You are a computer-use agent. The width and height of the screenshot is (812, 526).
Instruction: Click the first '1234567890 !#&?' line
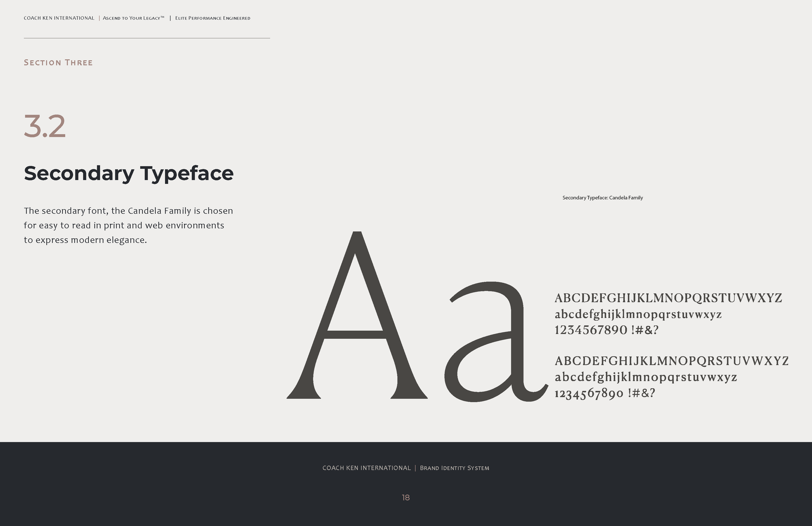pos(606,330)
